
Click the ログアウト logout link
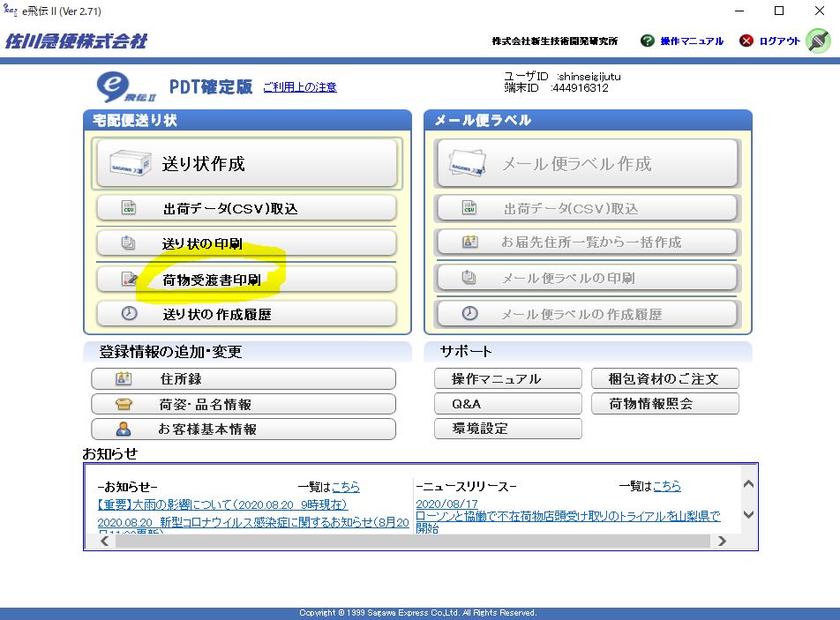(779, 41)
